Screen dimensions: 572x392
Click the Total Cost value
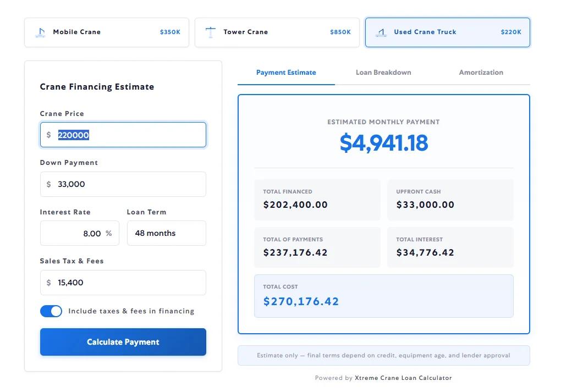tap(300, 301)
